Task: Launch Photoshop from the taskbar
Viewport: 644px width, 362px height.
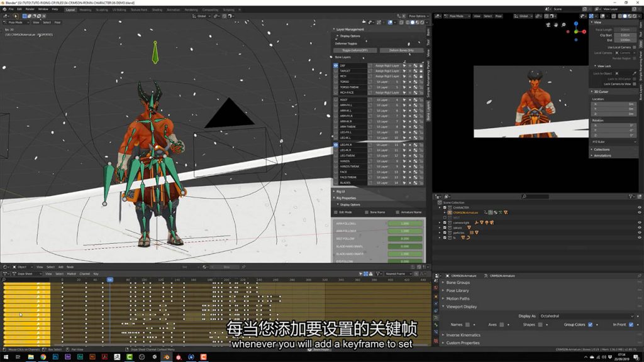Action: pos(55,357)
